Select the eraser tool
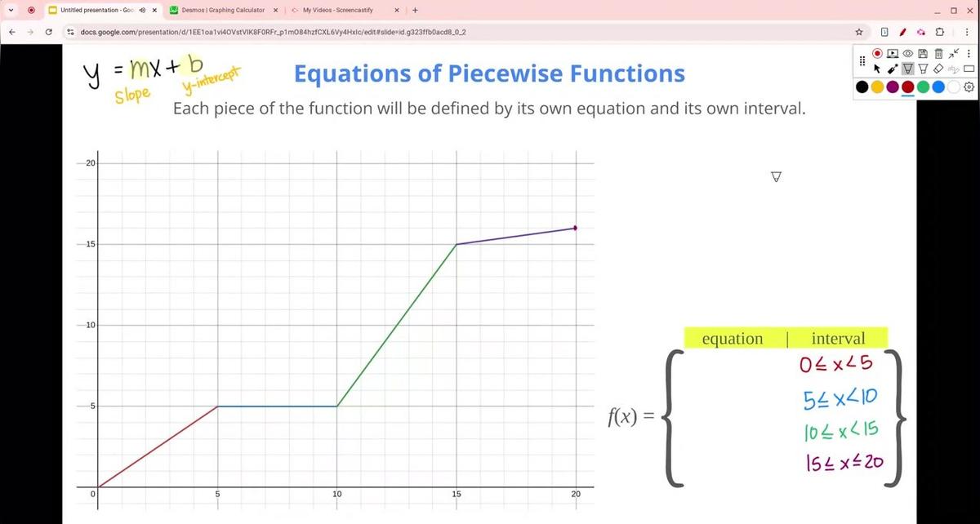Image resolution: width=980 pixels, height=524 pixels. pyautogui.click(x=938, y=69)
